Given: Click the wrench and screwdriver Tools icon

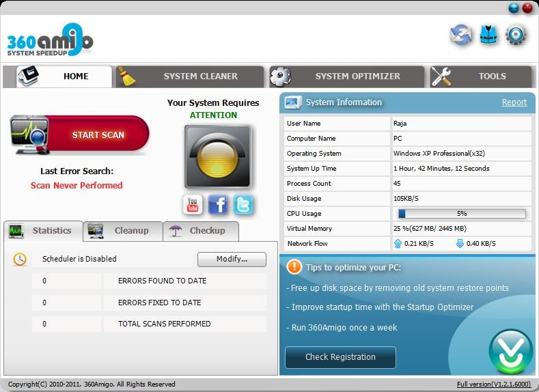Looking at the screenshot, I should [x=441, y=76].
